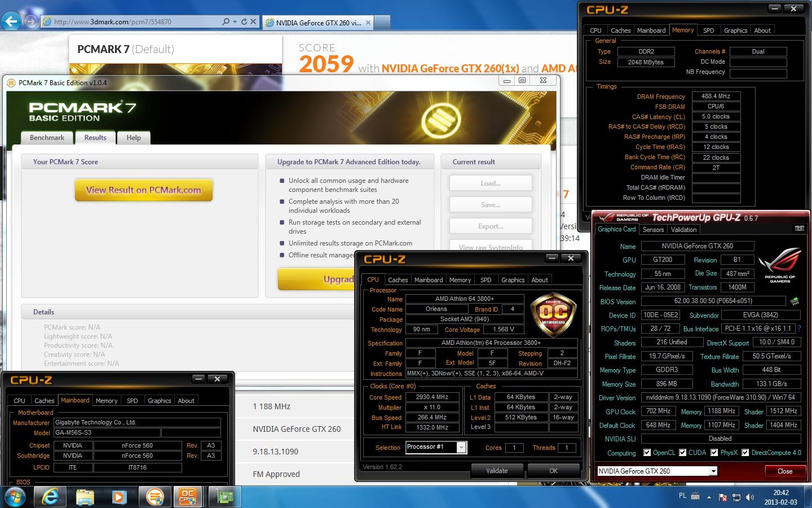Open the Windows Start menu

(x=16, y=497)
